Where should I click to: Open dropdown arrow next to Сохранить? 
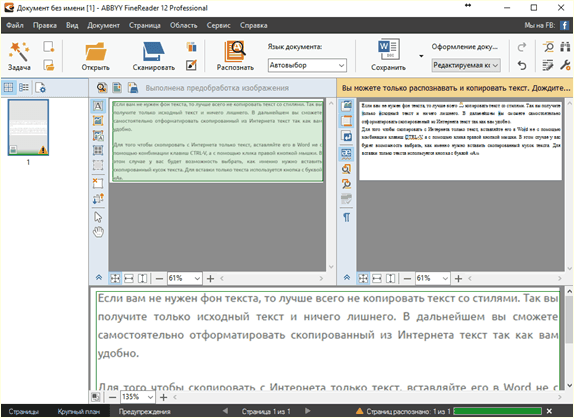coord(421,56)
